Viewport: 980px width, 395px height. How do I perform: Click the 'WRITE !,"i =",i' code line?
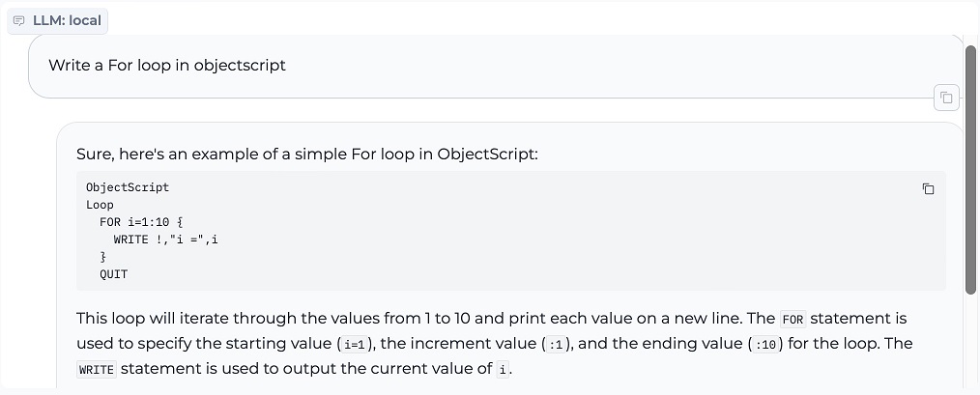coord(165,240)
